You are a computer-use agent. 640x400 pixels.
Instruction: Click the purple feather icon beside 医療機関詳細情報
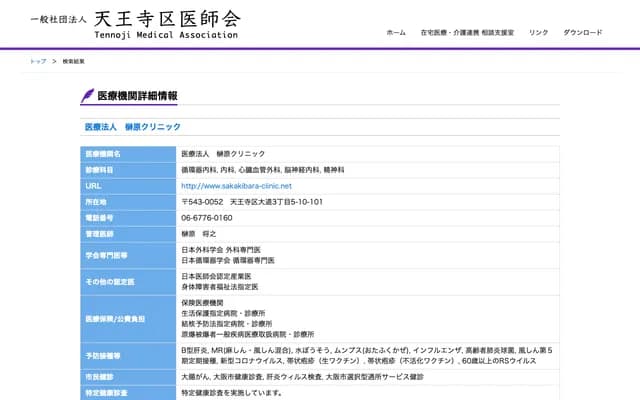[x=87, y=96]
